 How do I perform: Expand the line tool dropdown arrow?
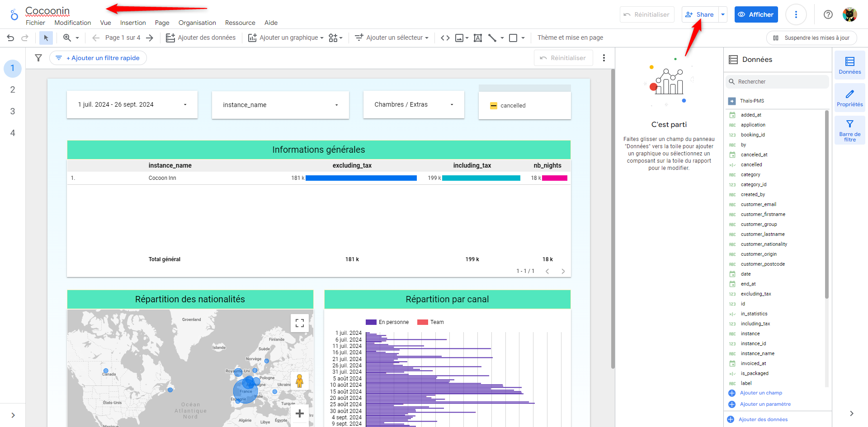coord(502,38)
